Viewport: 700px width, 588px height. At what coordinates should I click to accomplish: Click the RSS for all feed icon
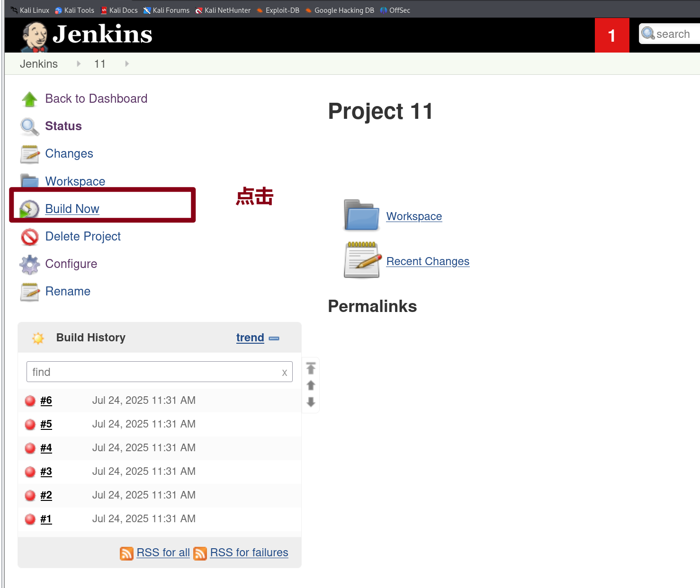tap(126, 553)
